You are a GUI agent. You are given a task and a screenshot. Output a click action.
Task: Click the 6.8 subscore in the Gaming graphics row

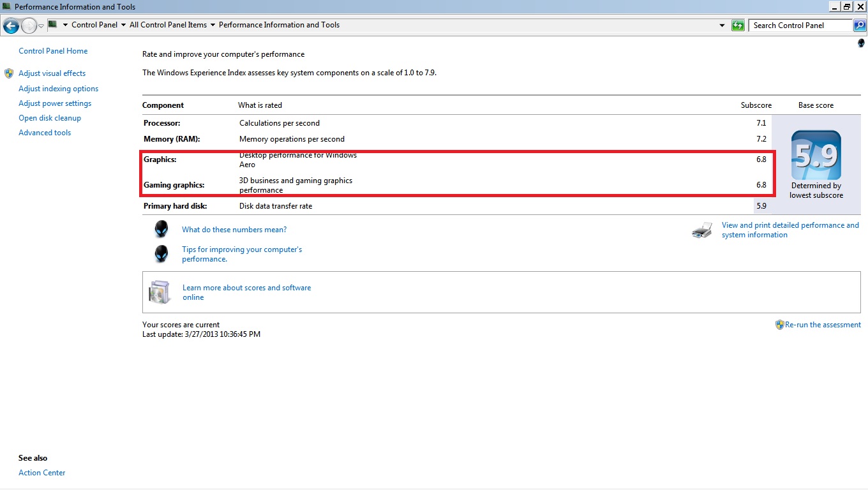point(761,185)
